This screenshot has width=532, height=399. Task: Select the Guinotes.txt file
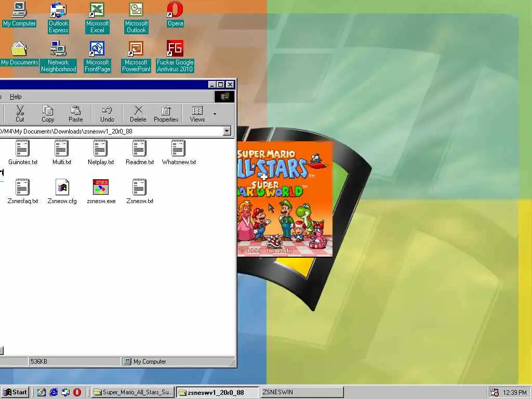coord(23,152)
